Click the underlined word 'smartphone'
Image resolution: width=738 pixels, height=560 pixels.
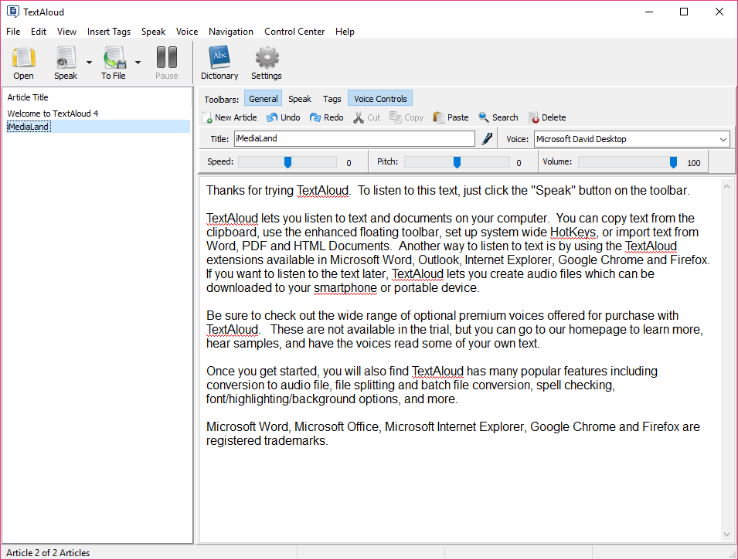coord(345,288)
